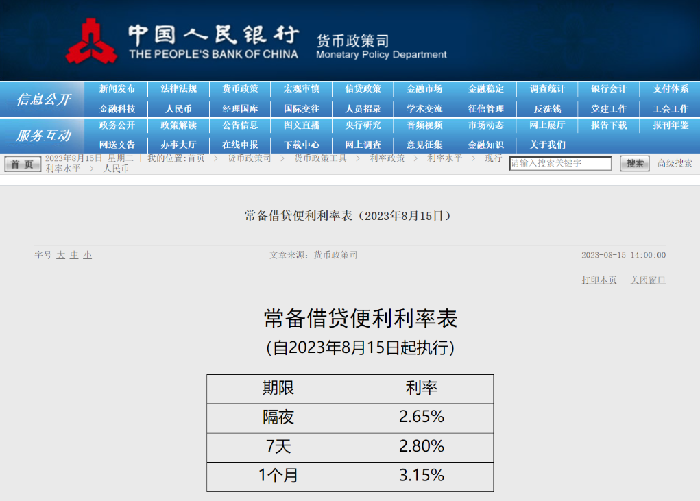The width and height of the screenshot is (700, 501).
Task: Open the 新闻发布 navigation item
Action: click(117, 90)
